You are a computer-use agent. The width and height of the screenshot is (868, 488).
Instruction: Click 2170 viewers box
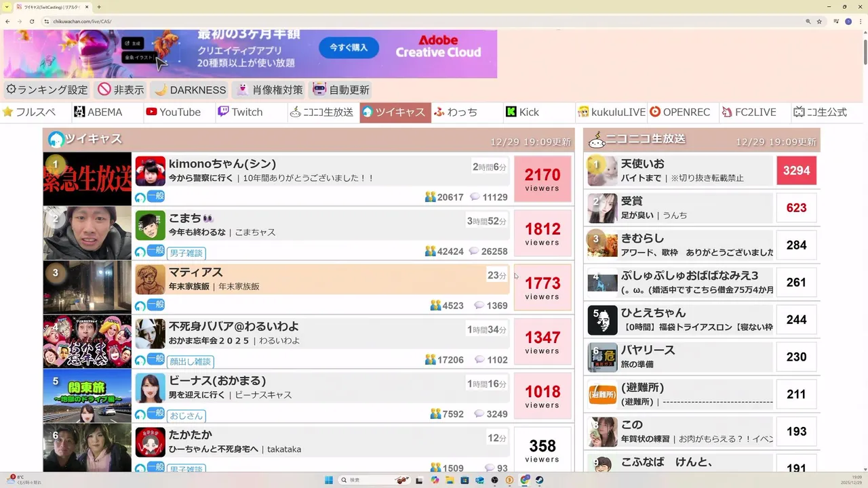click(x=542, y=179)
